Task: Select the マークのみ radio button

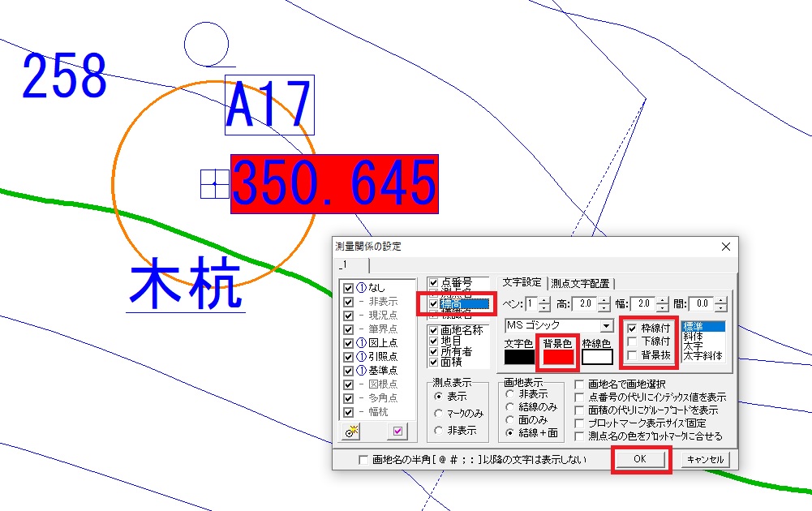Action: (439, 414)
